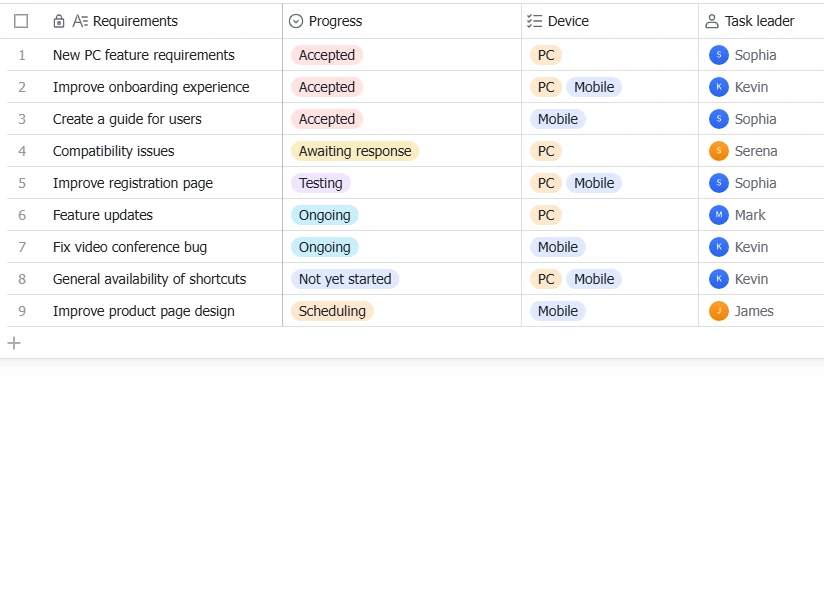Click the person icon beside Task leader

click(x=712, y=21)
